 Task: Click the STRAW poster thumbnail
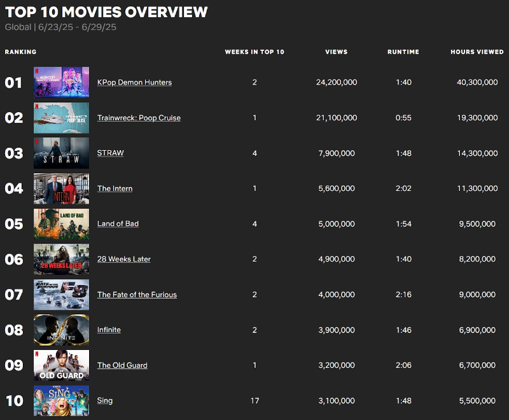[61, 153]
